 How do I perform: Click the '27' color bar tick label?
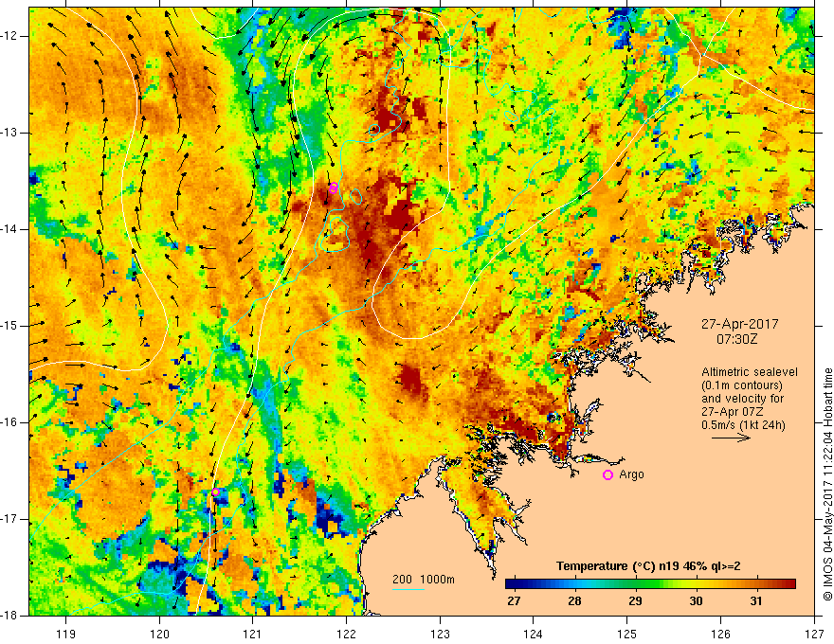pyautogui.click(x=514, y=601)
